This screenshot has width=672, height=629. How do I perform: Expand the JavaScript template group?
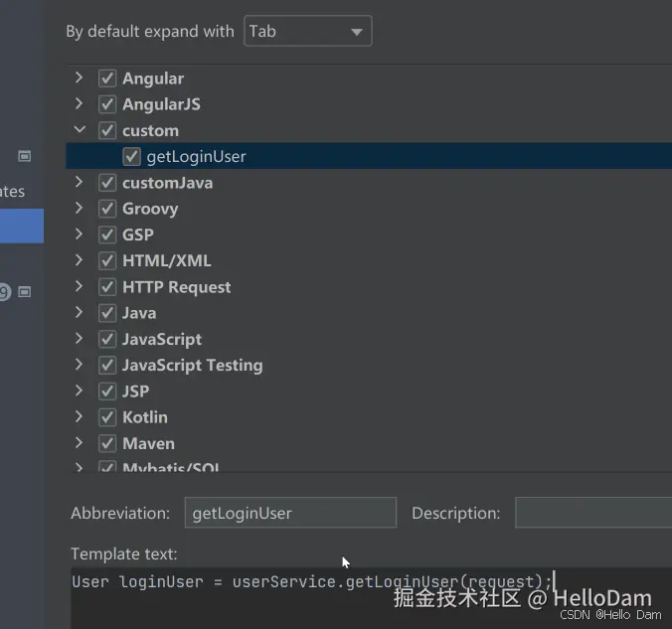(x=79, y=339)
